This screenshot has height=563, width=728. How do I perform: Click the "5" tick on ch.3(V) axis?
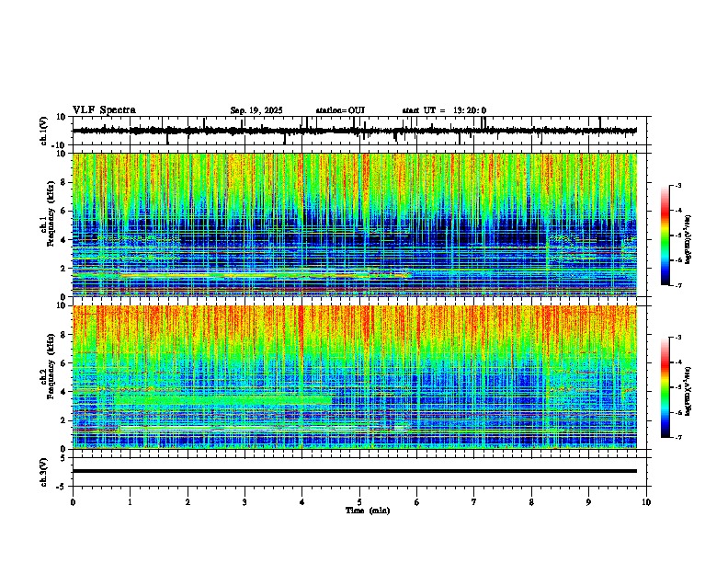coord(64,457)
